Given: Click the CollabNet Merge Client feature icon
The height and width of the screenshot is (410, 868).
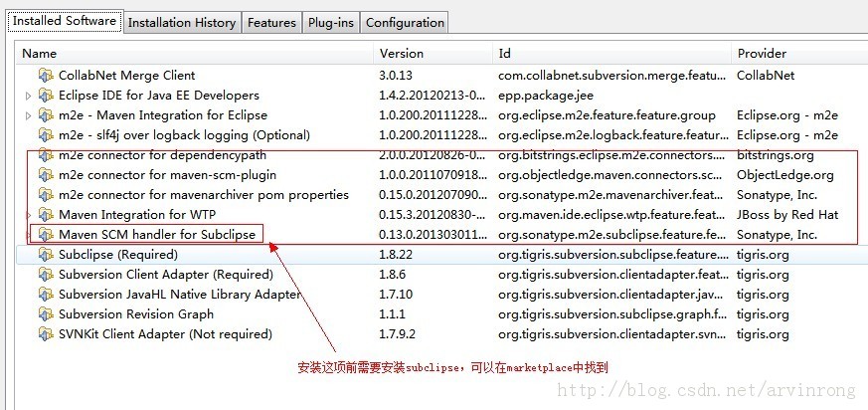Looking at the screenshot, I should 46,76.
